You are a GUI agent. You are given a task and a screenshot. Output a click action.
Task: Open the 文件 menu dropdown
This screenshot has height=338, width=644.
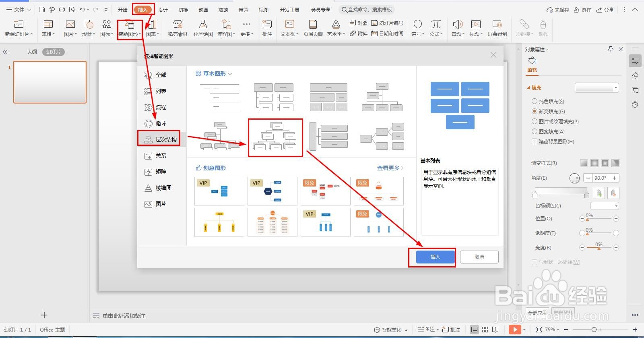[x=19, y=9]
